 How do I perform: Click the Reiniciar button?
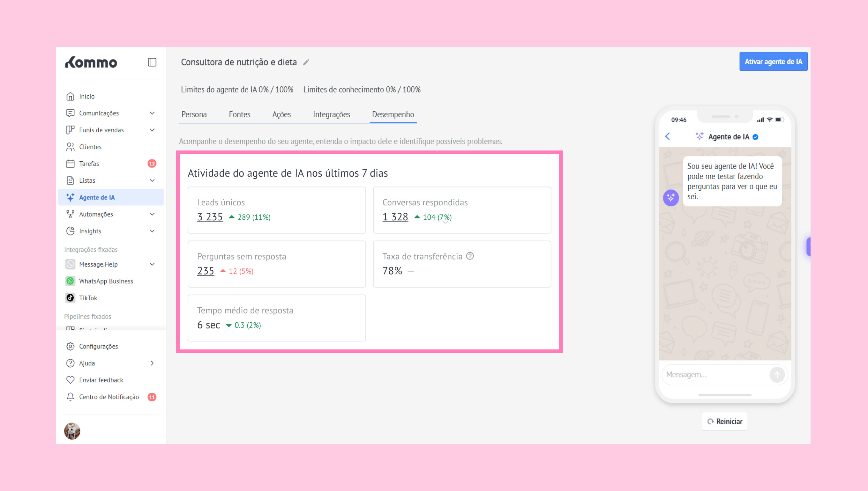[x=725, y=421]
